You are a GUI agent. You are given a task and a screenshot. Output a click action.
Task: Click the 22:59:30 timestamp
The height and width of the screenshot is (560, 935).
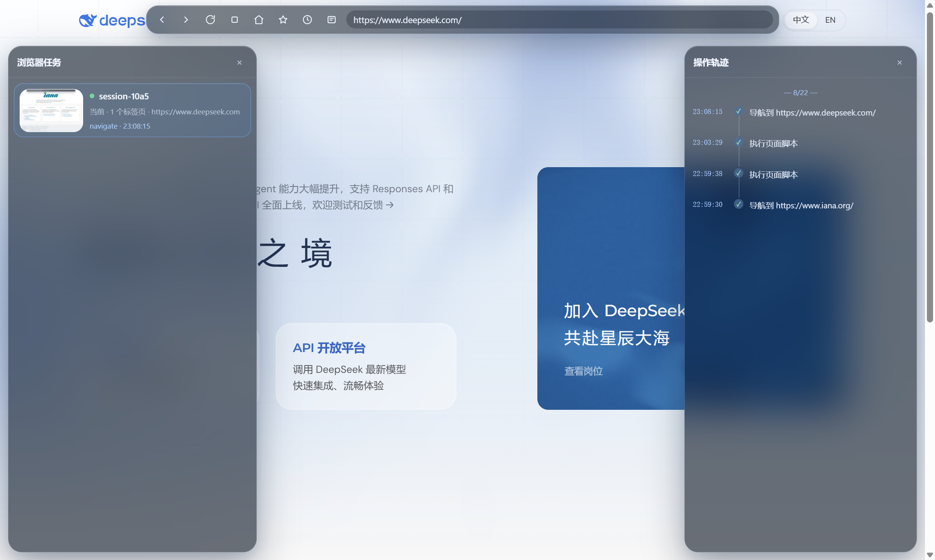tap(707, 204)
